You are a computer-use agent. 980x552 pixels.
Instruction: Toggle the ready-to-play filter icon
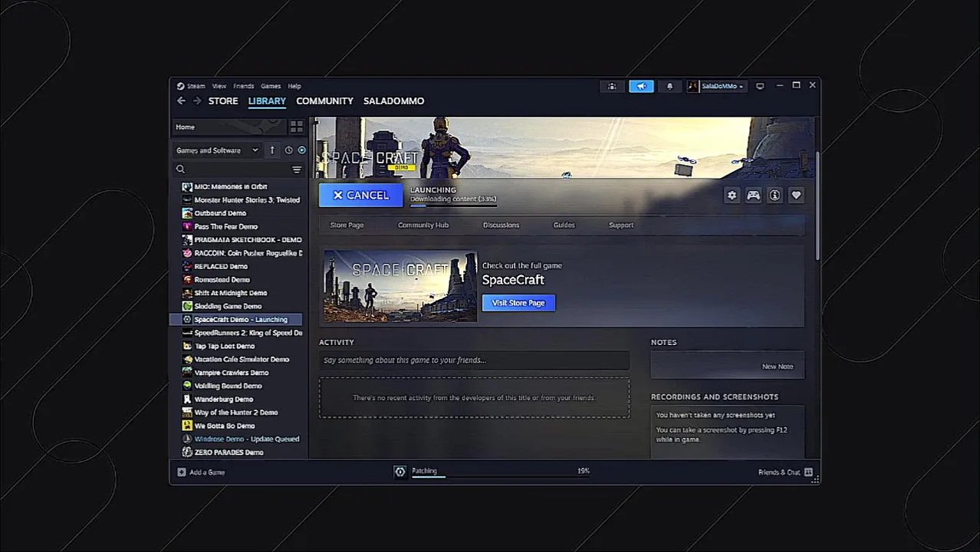pos(301,150)
